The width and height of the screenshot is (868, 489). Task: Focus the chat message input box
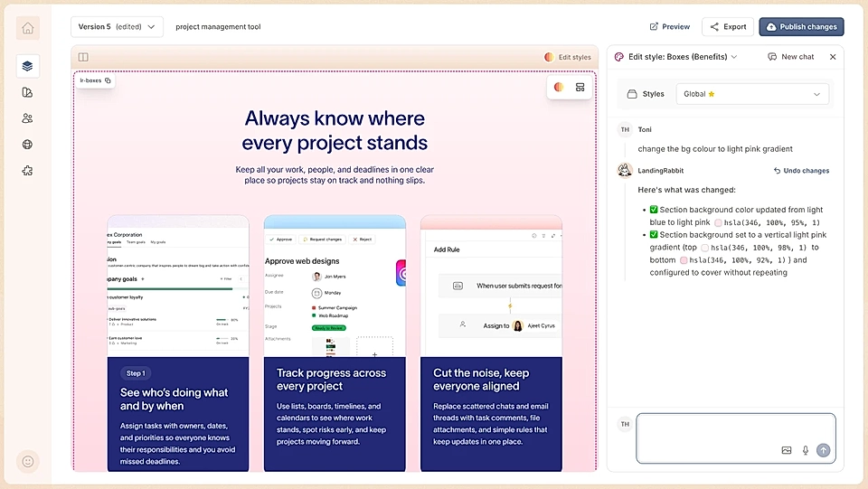point(736,438)
